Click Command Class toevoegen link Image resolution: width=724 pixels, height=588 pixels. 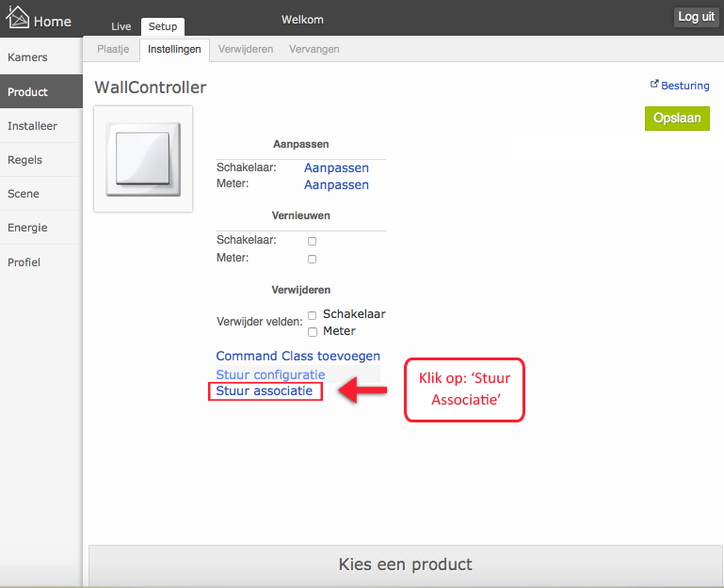298,356
